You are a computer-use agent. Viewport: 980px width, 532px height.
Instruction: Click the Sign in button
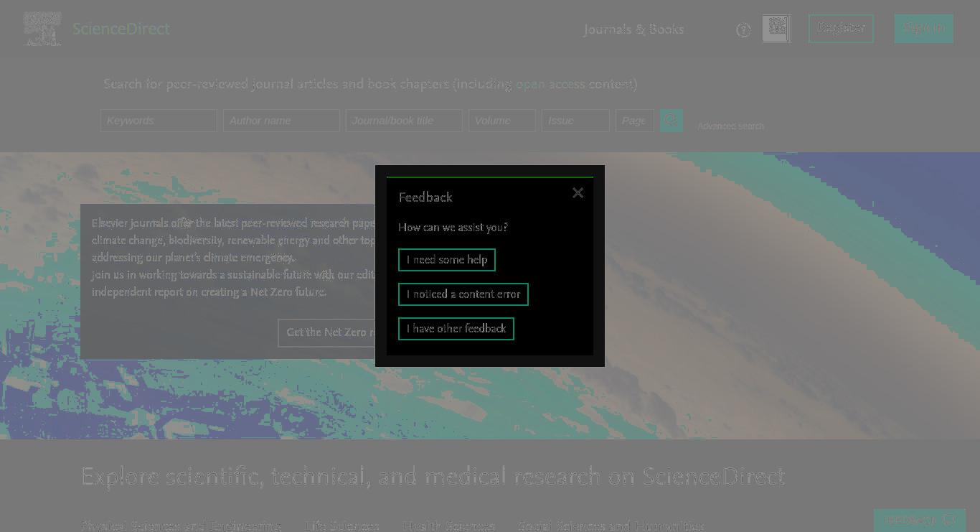923,29
